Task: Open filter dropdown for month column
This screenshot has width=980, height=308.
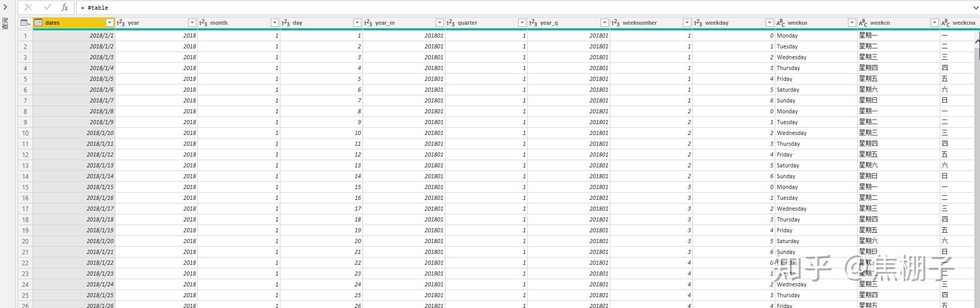Action: click(x=274, y=23)
